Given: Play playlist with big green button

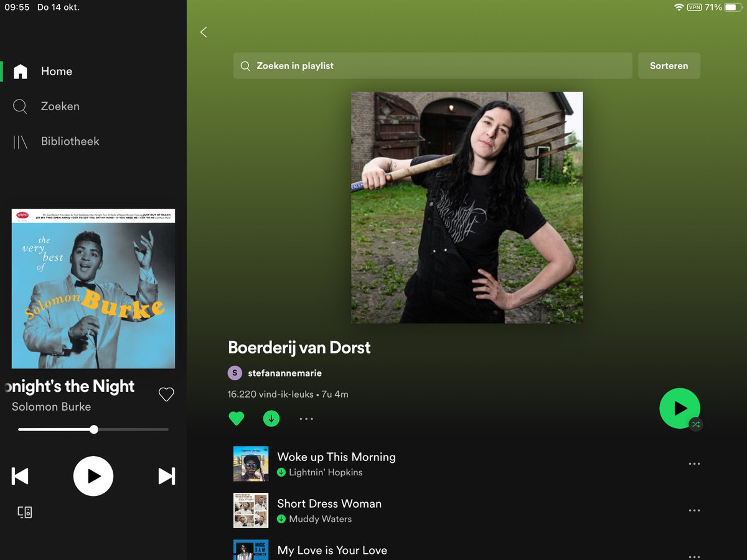Looking at the screenshot, I should [x=680, y=408].
